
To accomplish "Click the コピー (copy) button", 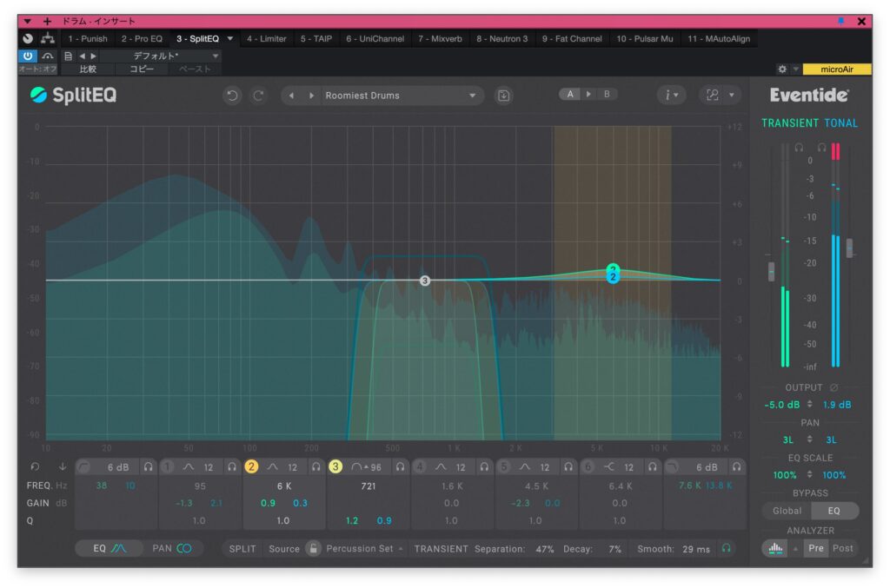I will coord(142,69).
